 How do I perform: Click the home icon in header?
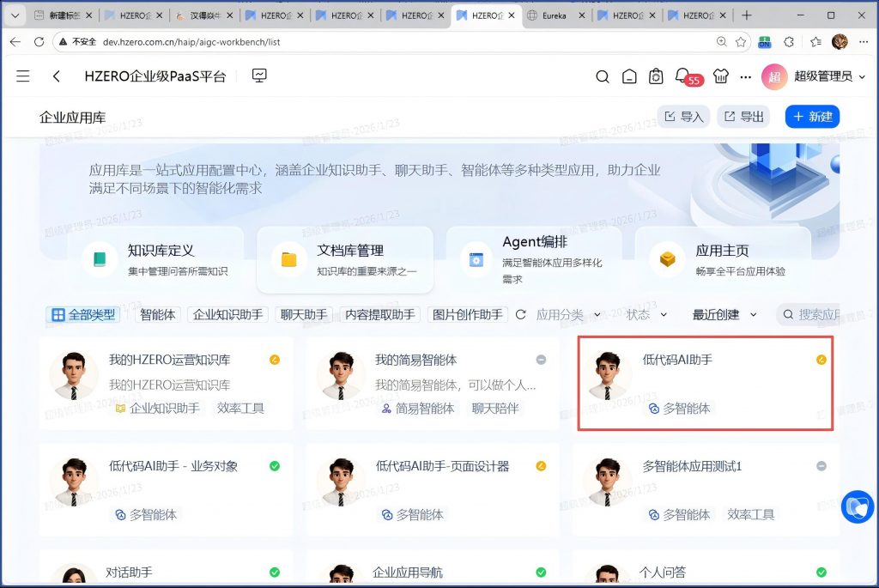tap(629, 76)
